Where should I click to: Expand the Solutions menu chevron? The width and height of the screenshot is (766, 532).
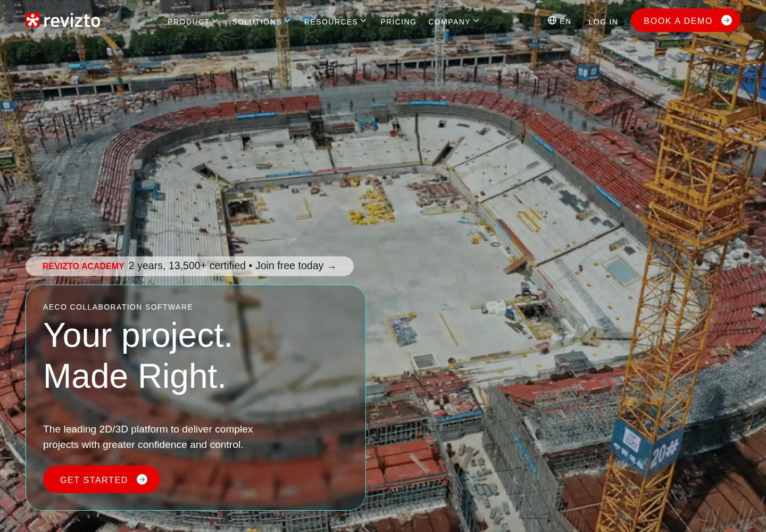pyautogui.click(x=287, y=21)
